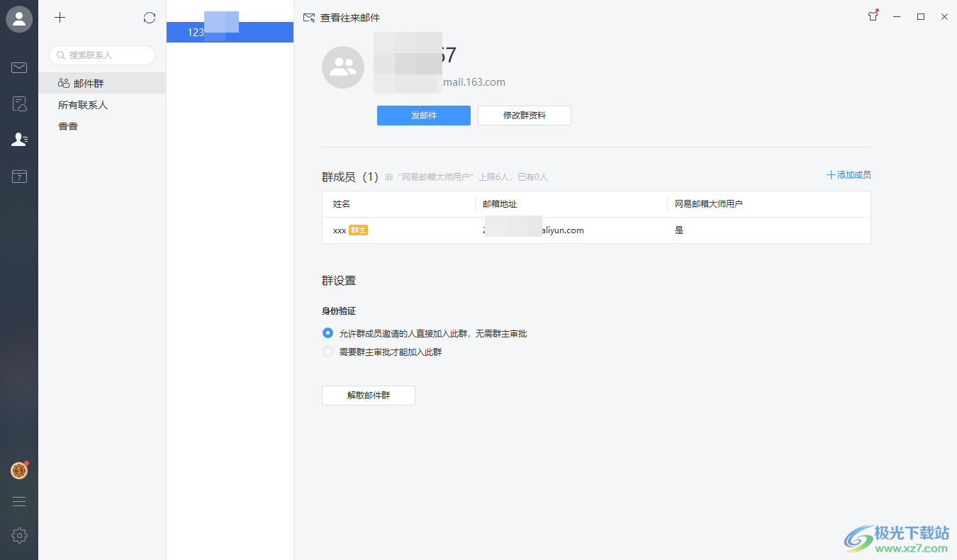Select member row xxx
Viewport: 957px width, 560px height.
tap(596, 230)
